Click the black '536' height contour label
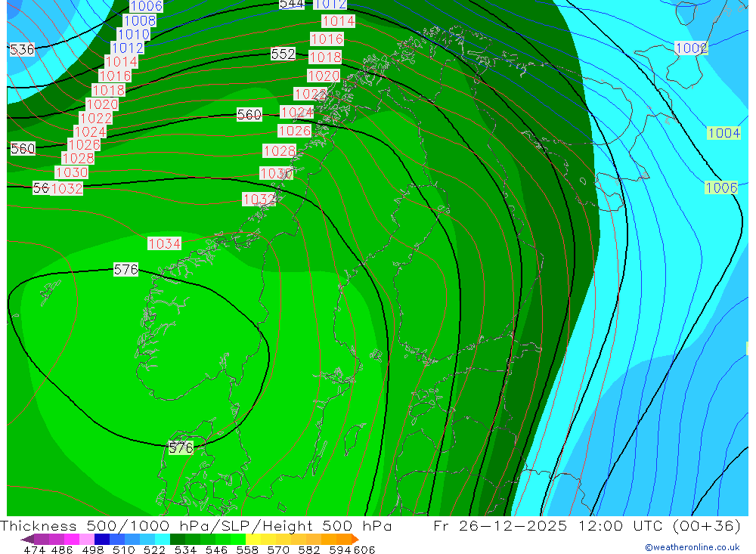Viewport: 756px width, 554px height. pyautogui.click(x=22, y=50)
